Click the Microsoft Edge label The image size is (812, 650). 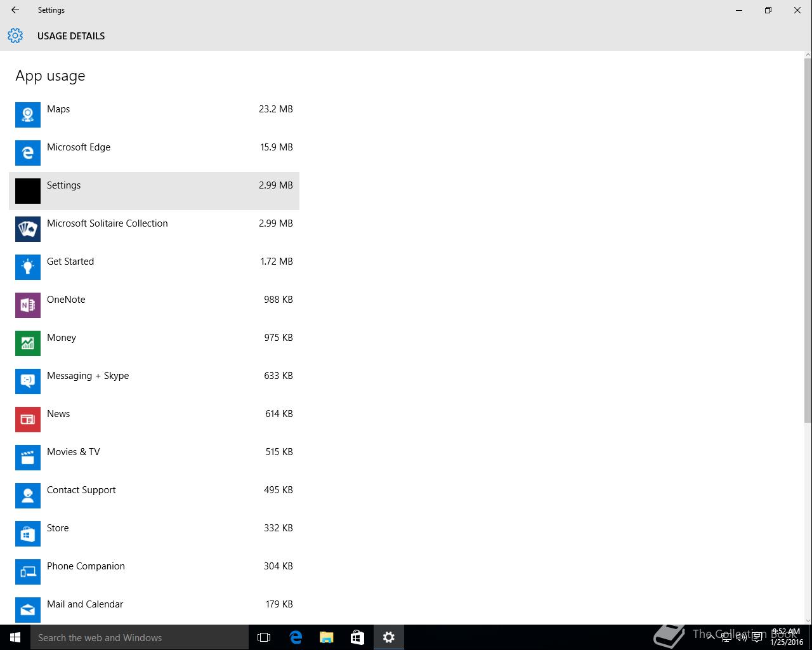(79, 147)
